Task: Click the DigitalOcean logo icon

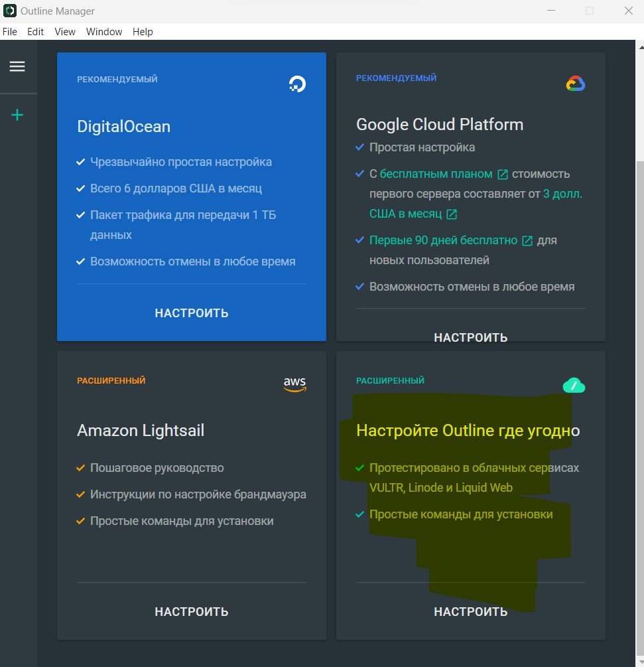Action: (x=297, y=84)
